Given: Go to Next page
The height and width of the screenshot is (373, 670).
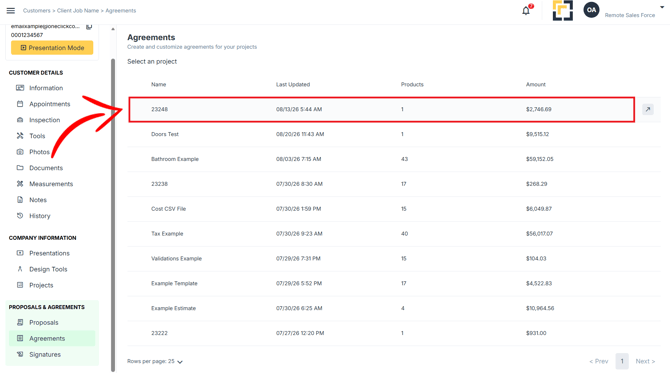Looking at the screenshot, I should [x=645, y=361].
